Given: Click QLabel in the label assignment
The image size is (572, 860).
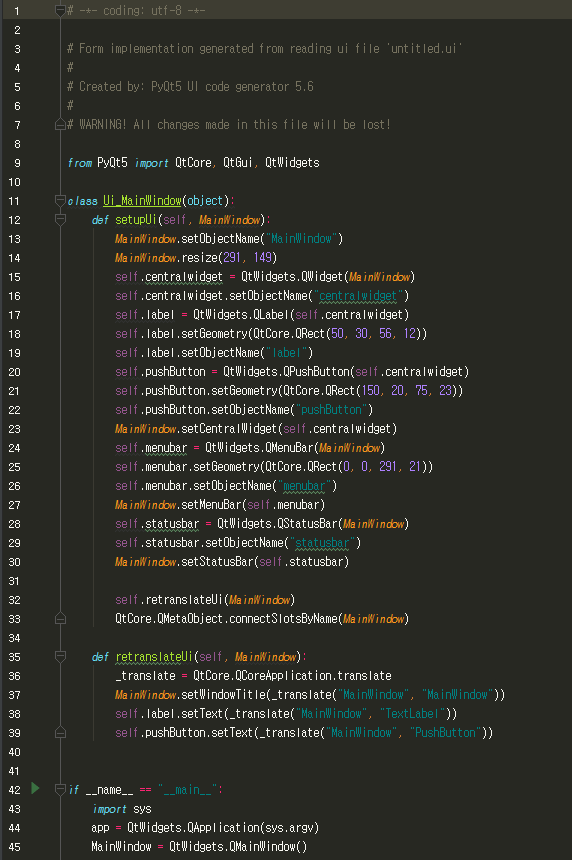Looking at the screenshot, I should 271,315.
